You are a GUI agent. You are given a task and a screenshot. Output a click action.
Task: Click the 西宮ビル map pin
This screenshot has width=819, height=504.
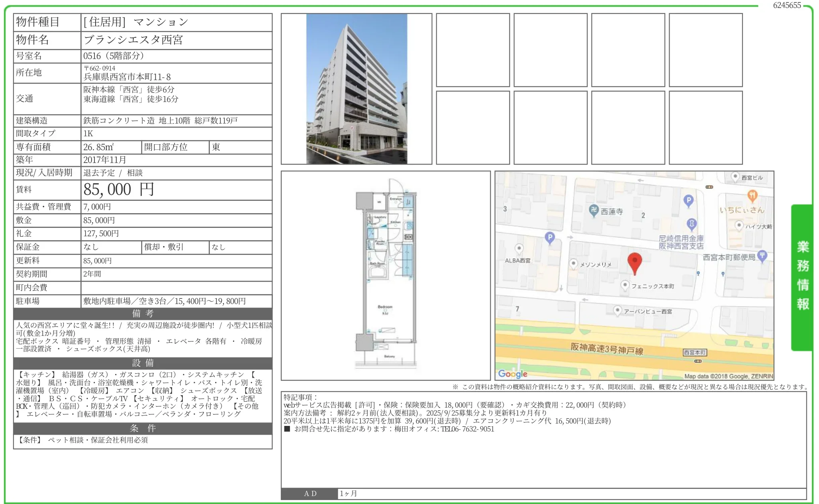click(x=735, y=176)
